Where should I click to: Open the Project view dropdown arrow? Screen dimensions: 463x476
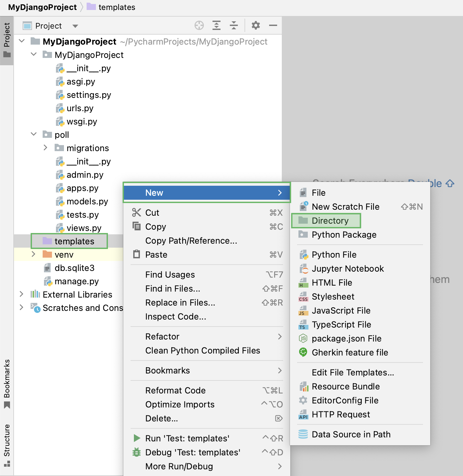tap(75, 26)
